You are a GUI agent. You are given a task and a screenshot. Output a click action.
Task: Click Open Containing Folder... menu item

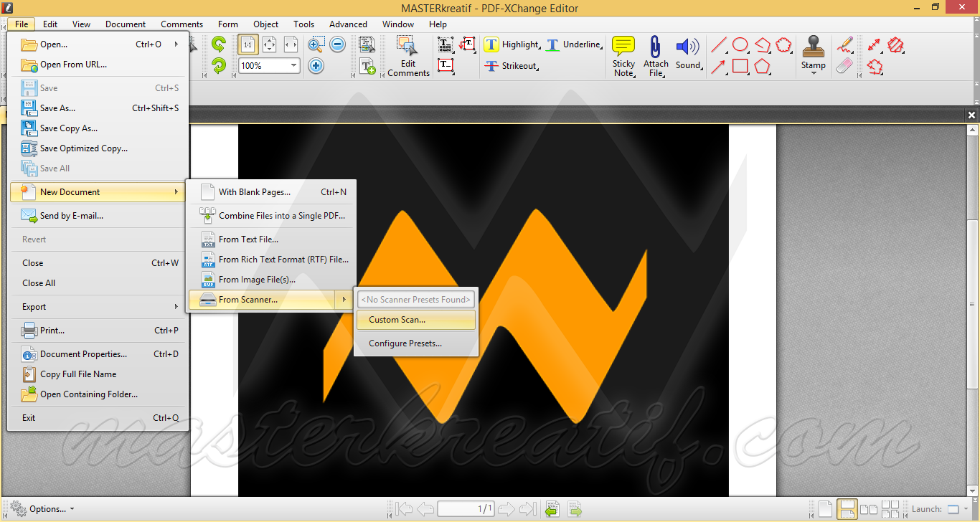click(x=98, y=394)
